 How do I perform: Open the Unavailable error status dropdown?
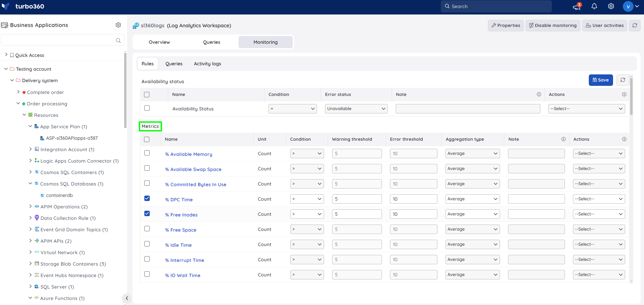coord(356,109)
